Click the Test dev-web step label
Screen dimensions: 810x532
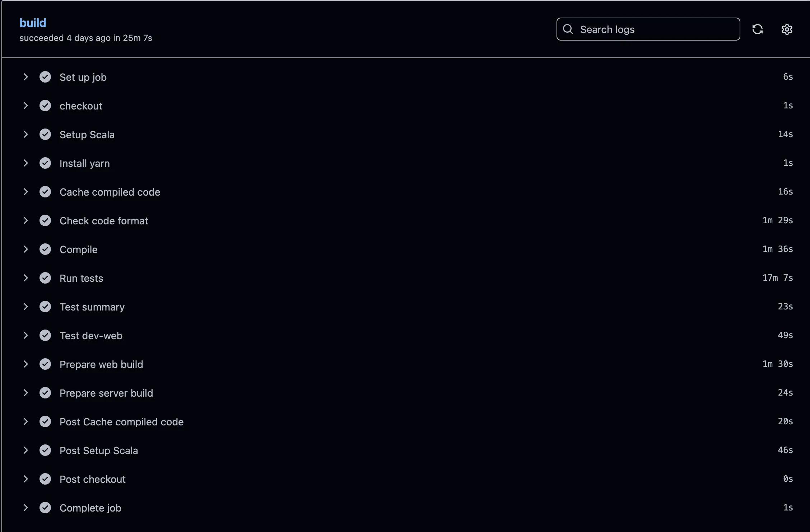91,336
